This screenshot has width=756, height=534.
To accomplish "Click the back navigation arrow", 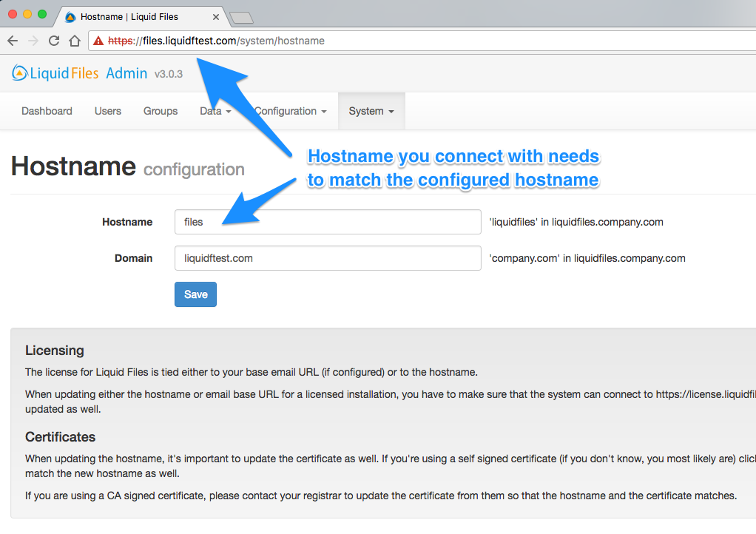I will pos(13,41).
